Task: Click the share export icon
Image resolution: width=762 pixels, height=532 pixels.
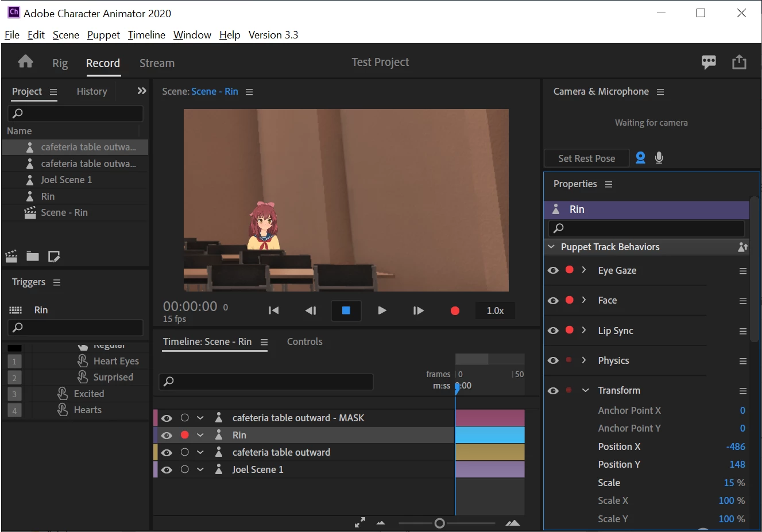Action: tap(739, 61)
